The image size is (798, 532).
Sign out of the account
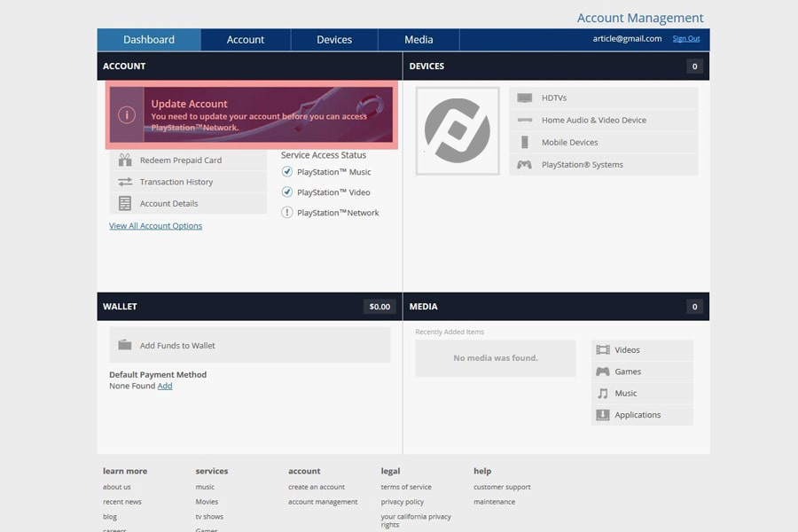(x=686, y=39)
